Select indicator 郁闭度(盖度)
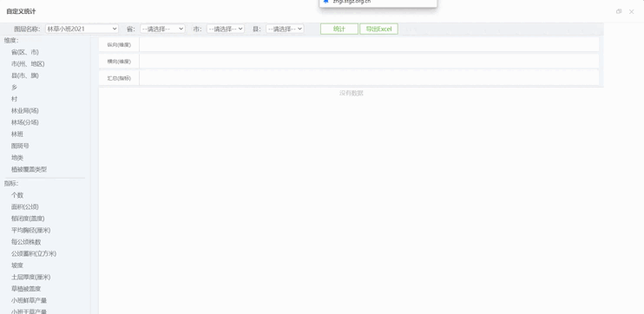This screenshot has width=644, height=314. tap(28, 219)
